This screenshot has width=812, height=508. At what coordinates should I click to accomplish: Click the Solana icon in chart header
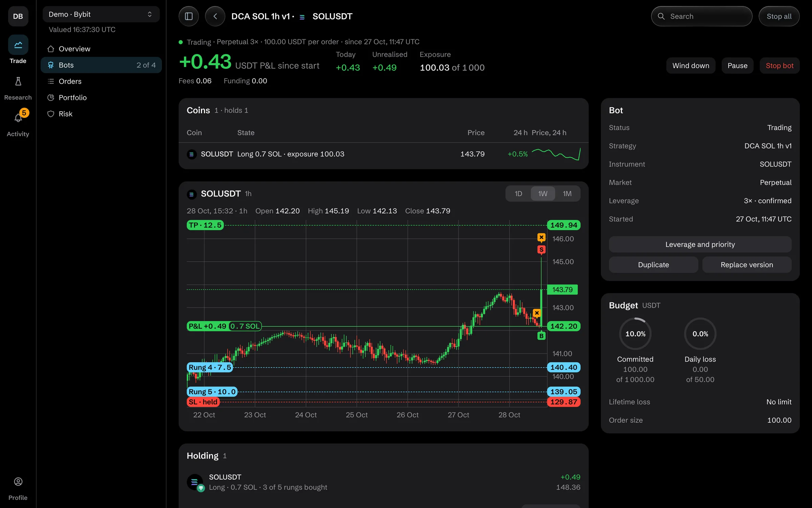click(191, 194)
